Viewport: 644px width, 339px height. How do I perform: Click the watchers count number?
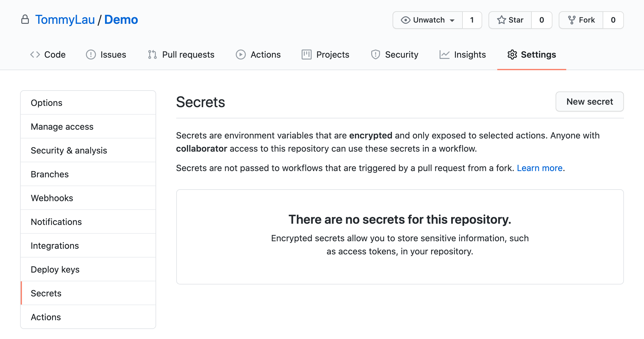472,20
